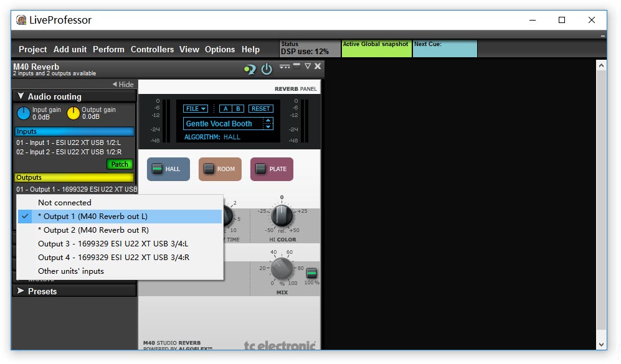Step to previous preset with up arrow
Screen dimensions: 621x364
pos(268,120)
